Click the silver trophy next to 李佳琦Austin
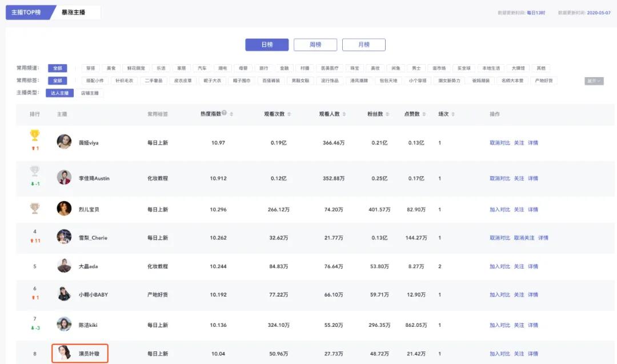 pyautogui.click(x=35, y=171)
